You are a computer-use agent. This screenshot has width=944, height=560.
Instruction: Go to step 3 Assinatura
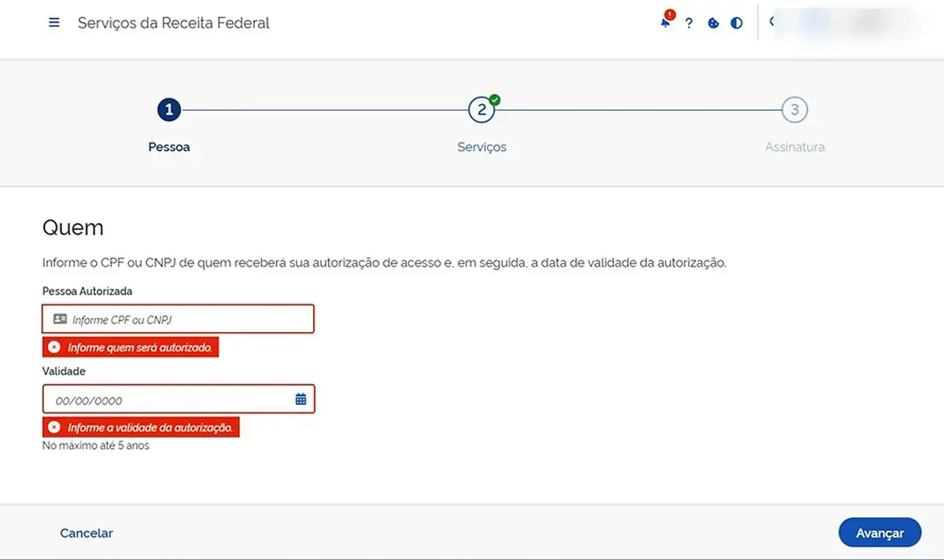click(x=795, y=110)
